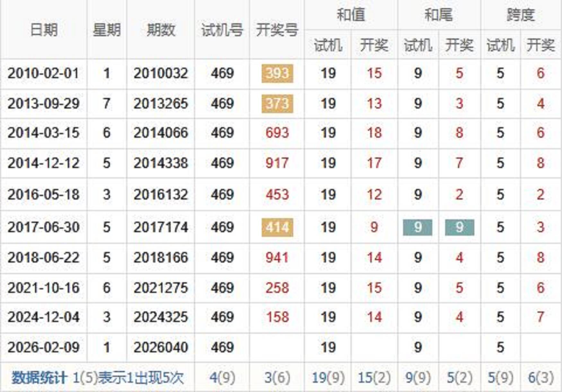Screen dimensions: 562x392
Task: Click the red winning number 258
Action: tap(277, 288)
